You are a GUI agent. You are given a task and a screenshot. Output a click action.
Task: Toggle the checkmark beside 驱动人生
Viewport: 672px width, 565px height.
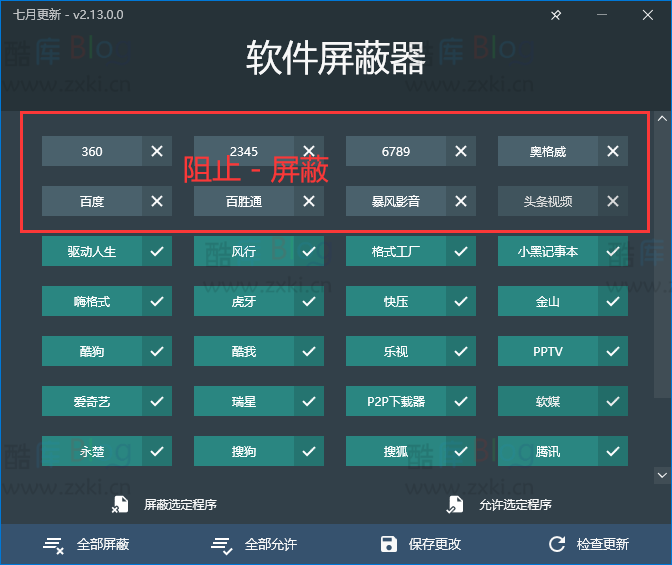point(157,251)
